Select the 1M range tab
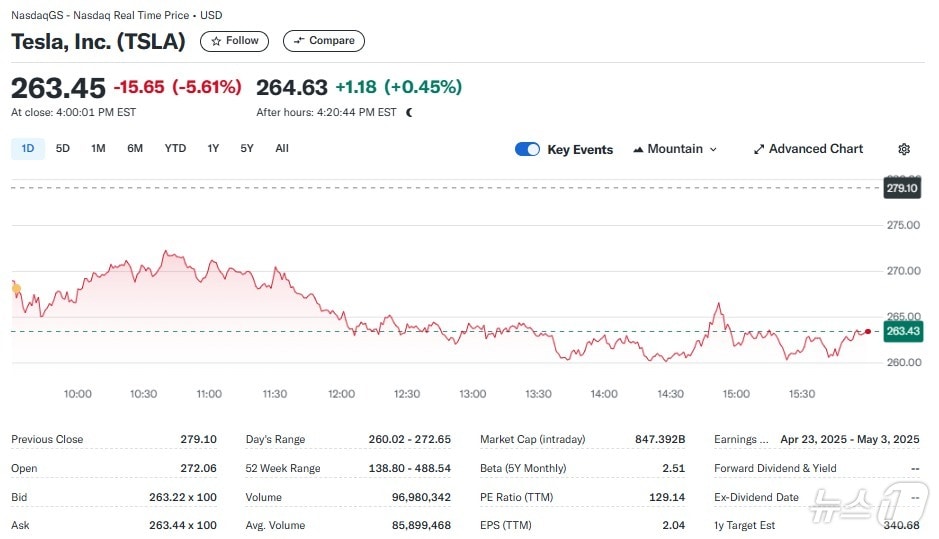 click(98, 148)
